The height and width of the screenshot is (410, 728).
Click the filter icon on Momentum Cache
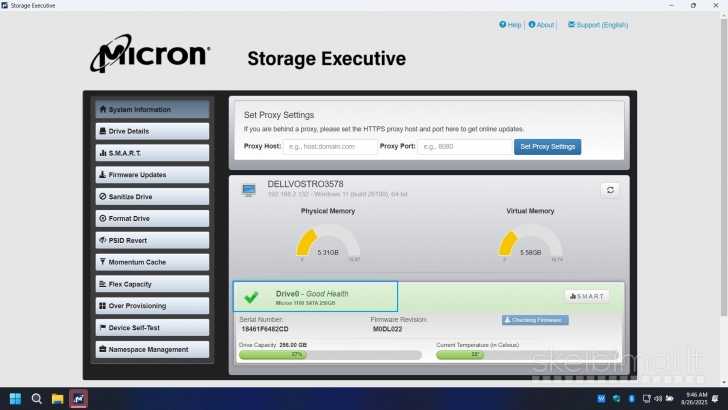pyautogui.click(x=103, y=262)
